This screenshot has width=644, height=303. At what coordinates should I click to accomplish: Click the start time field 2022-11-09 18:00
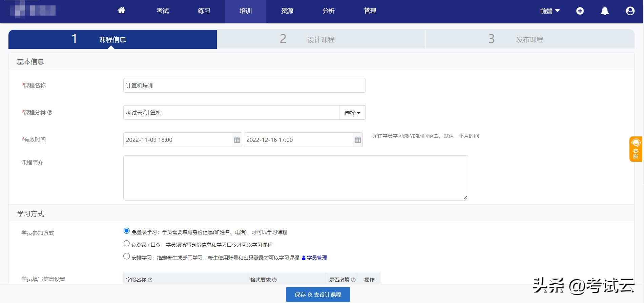point(178,140)
